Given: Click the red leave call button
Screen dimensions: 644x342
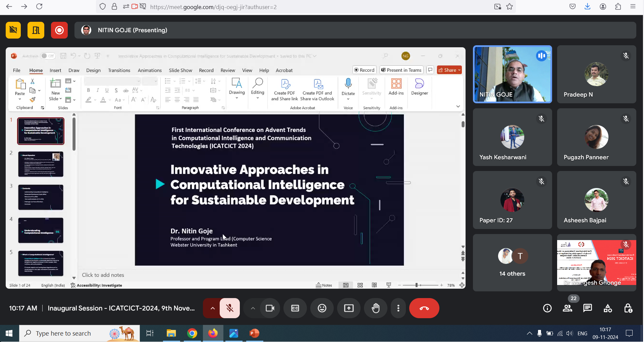Looking at the screenshot, I should (424, 308).
